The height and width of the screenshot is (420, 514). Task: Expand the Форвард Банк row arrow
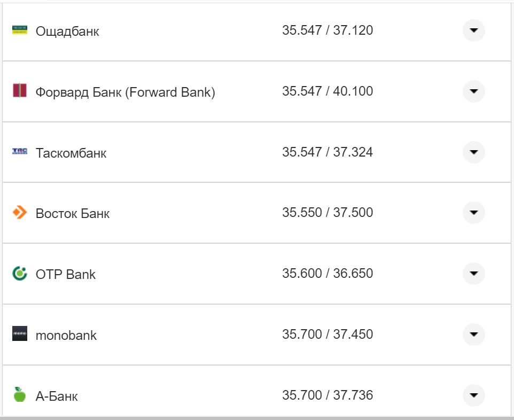(473, 91)
